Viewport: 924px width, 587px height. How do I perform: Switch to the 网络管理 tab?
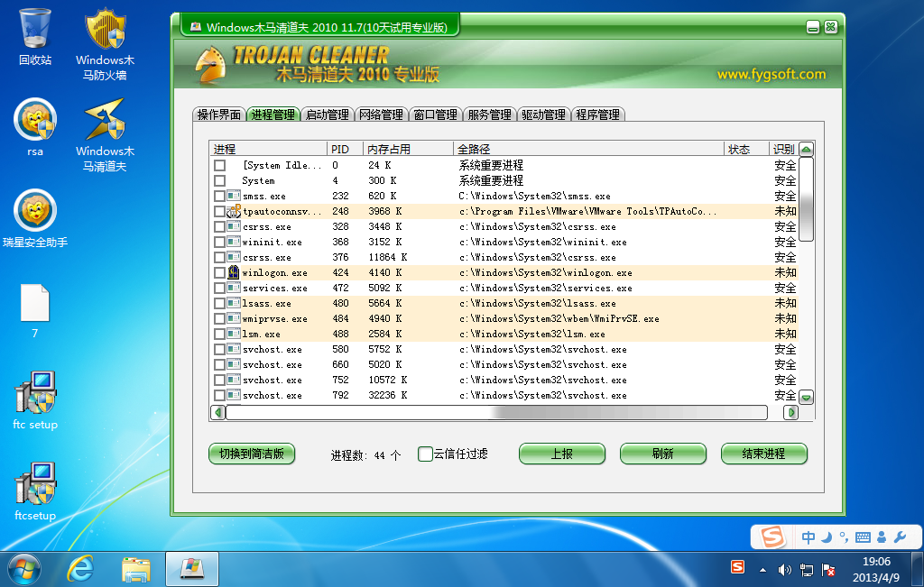coord(382,115)
